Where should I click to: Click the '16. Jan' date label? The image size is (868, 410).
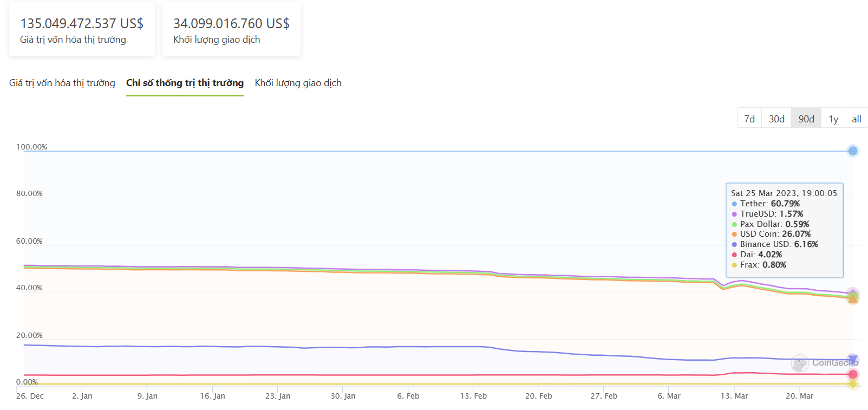[213, 396]
